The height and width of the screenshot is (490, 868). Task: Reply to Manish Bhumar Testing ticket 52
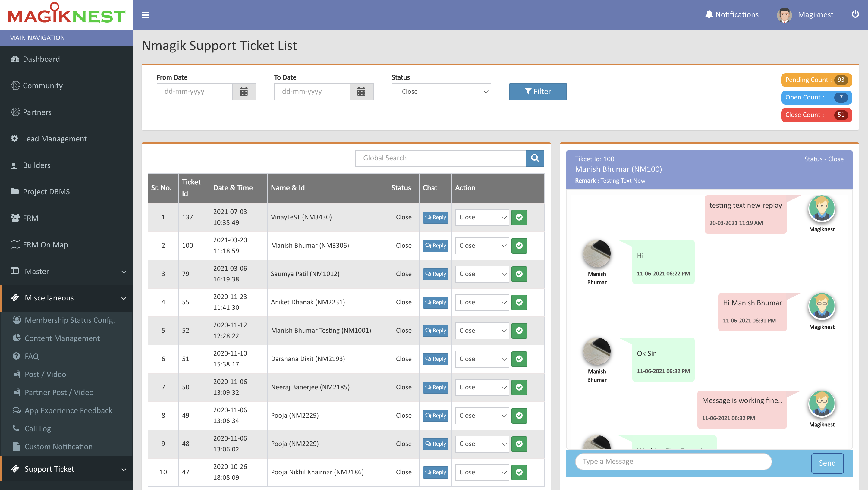(435, 331)
